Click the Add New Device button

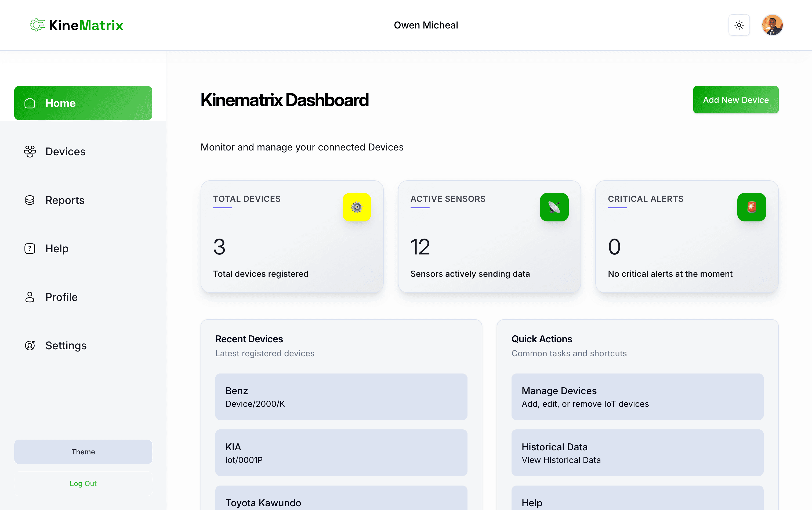click(735, 99)
